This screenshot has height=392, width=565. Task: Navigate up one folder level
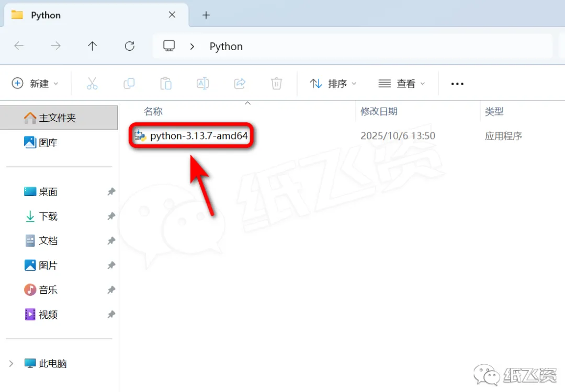(92, 45)
